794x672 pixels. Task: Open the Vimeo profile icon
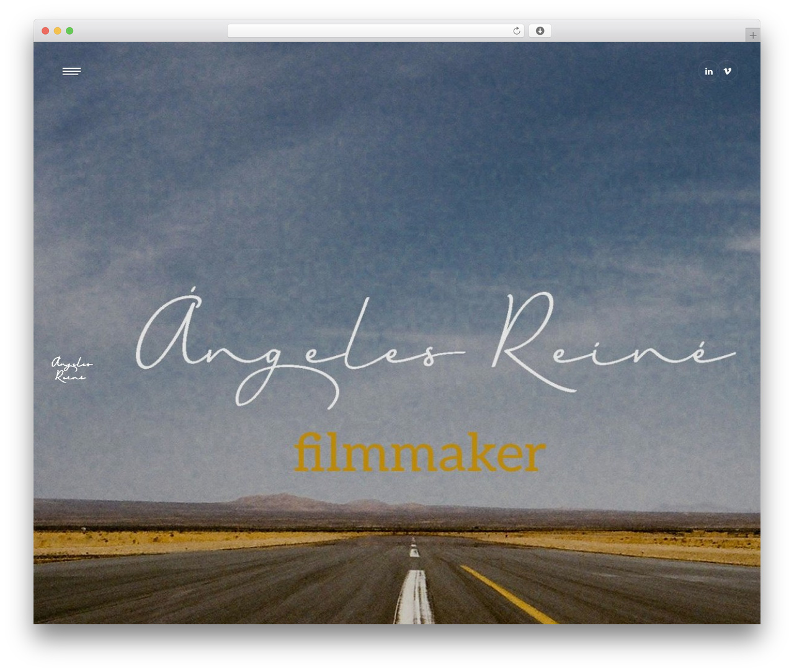pyautogui.click(x=728, y=71)
